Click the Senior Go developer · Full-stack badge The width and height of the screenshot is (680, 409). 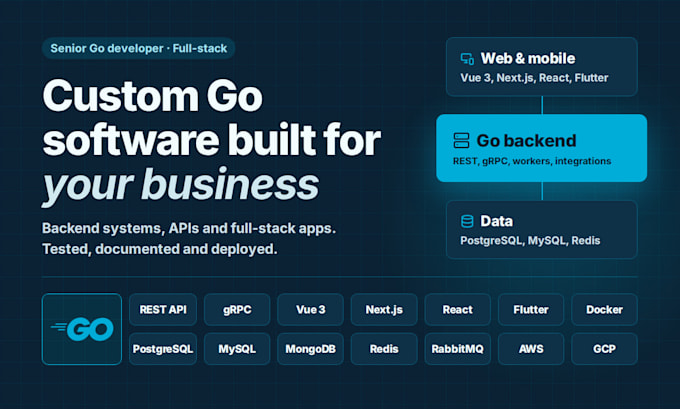139,48
